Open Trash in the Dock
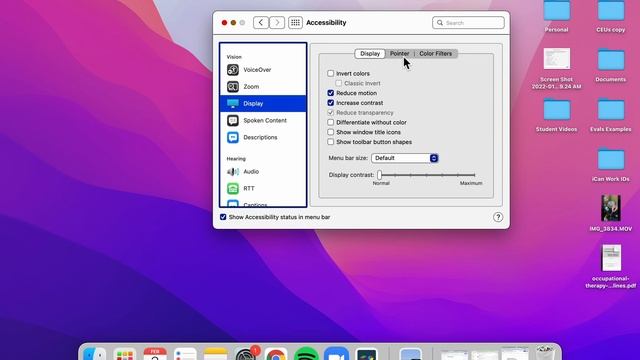This screenshot has height=360, width=640. 545,353
